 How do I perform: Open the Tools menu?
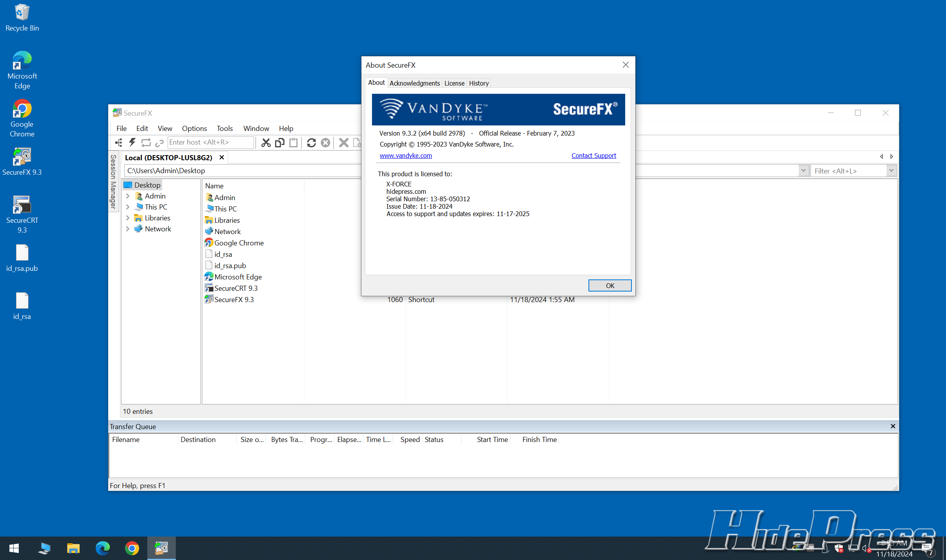[224, 129]
